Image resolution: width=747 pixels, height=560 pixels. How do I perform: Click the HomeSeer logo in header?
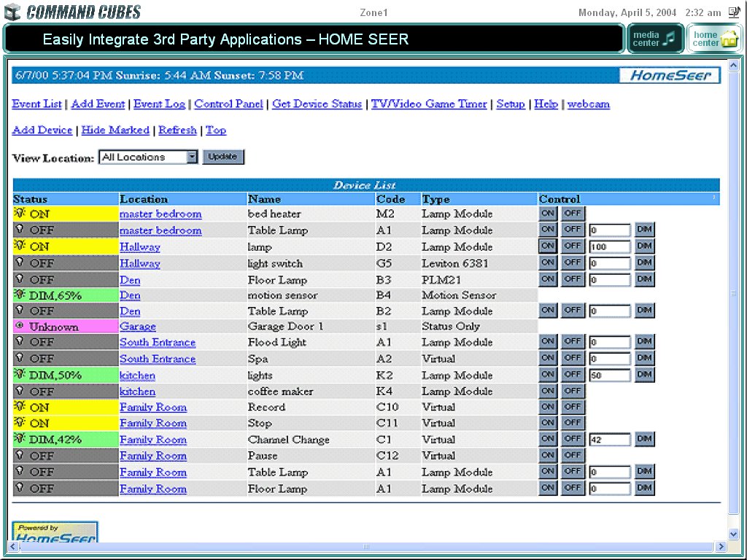tap(670, 75)
